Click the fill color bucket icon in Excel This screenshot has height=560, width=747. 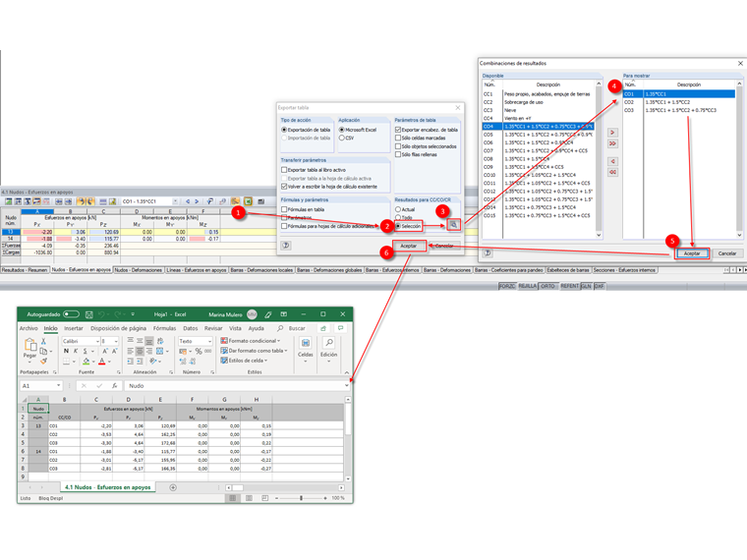tap(86, 362)
